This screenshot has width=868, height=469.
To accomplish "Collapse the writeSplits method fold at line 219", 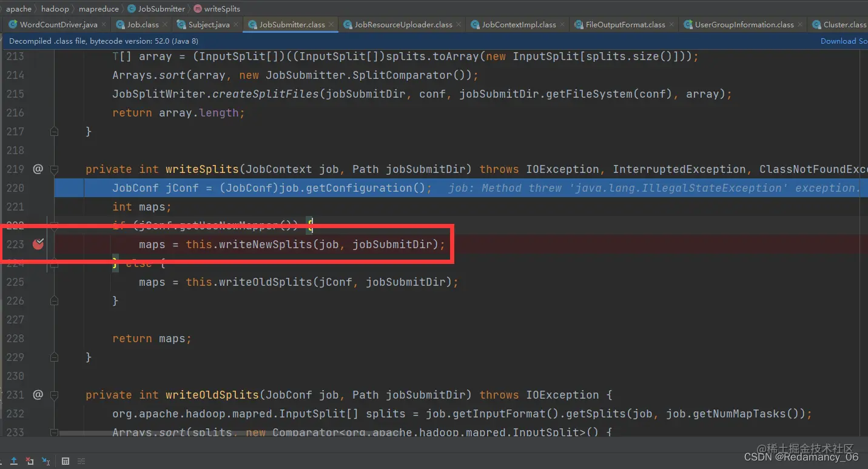I will point(54,169).
